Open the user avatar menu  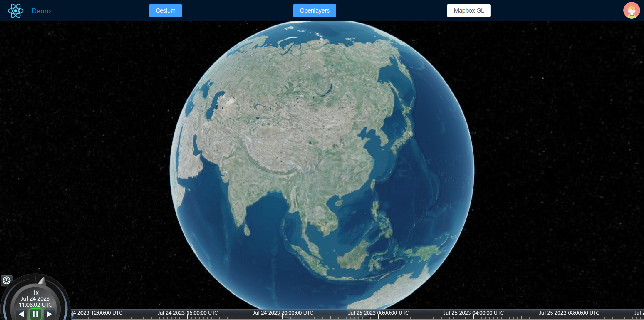click(x=631, y=11)
